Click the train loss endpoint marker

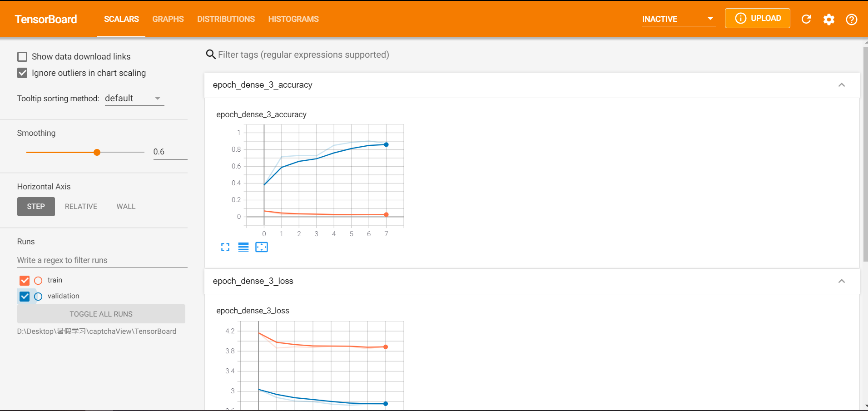(x=386, y=347)
